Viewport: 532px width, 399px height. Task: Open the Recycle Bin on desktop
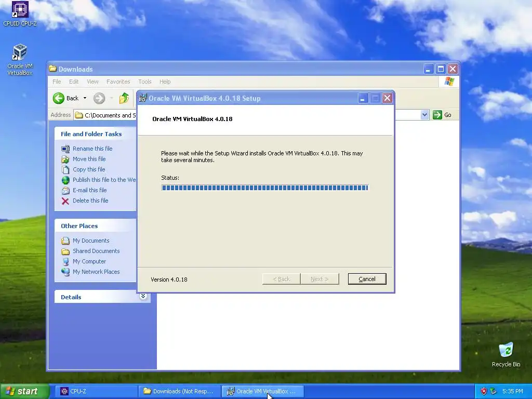point(506,354)
